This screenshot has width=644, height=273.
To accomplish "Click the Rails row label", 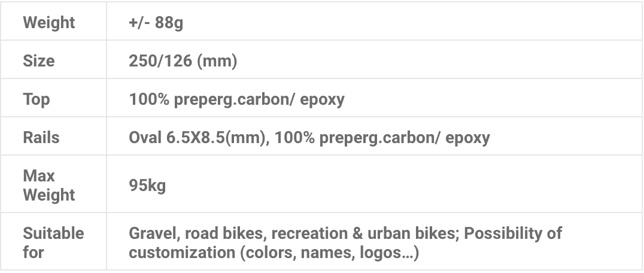I will pos(41,138).
